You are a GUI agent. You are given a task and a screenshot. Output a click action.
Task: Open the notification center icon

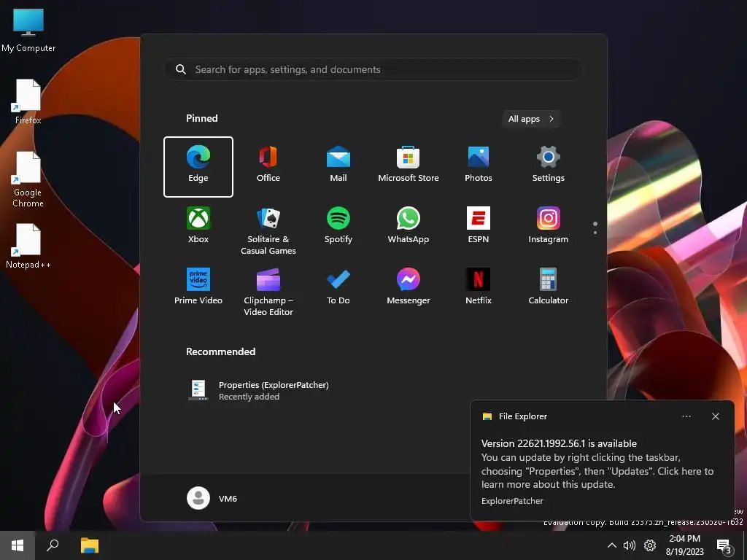click(x=724, y=545)
